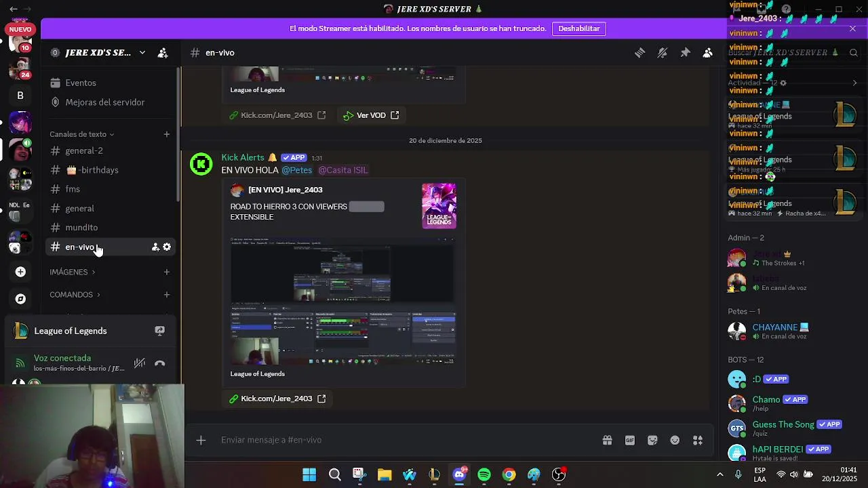Disconnect from voice channel

[160, 363]
